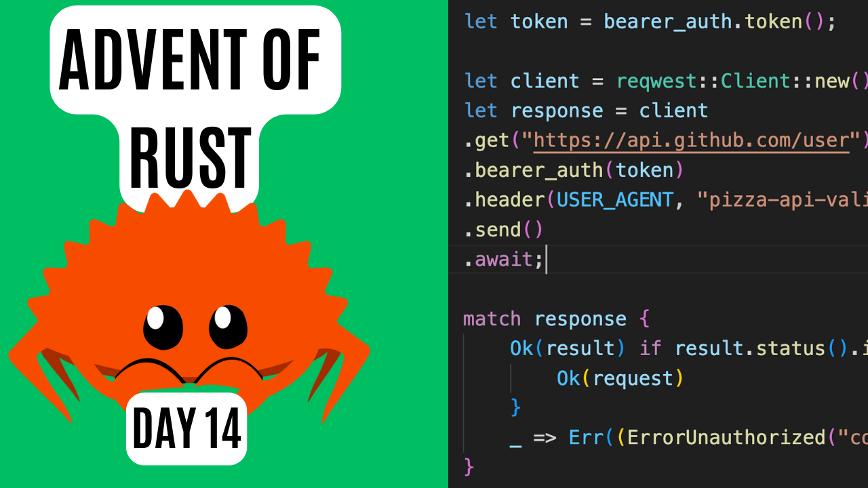Click the "Ok(request)" line
Image resolution: width=868 pixels, height=488 pixels.
[620, 378]
